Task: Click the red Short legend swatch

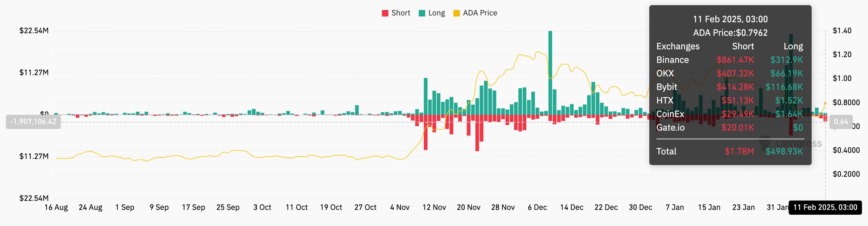Action: (385, 14)
